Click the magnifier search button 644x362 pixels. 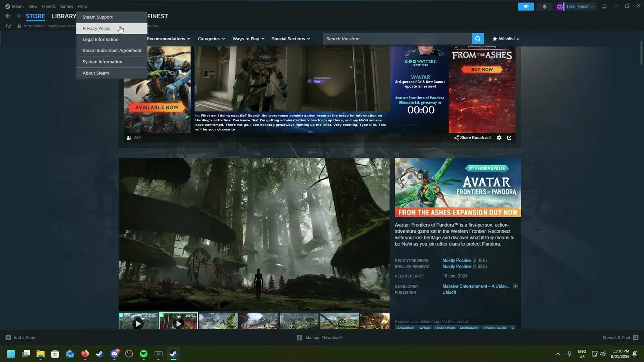coord(477,38)
